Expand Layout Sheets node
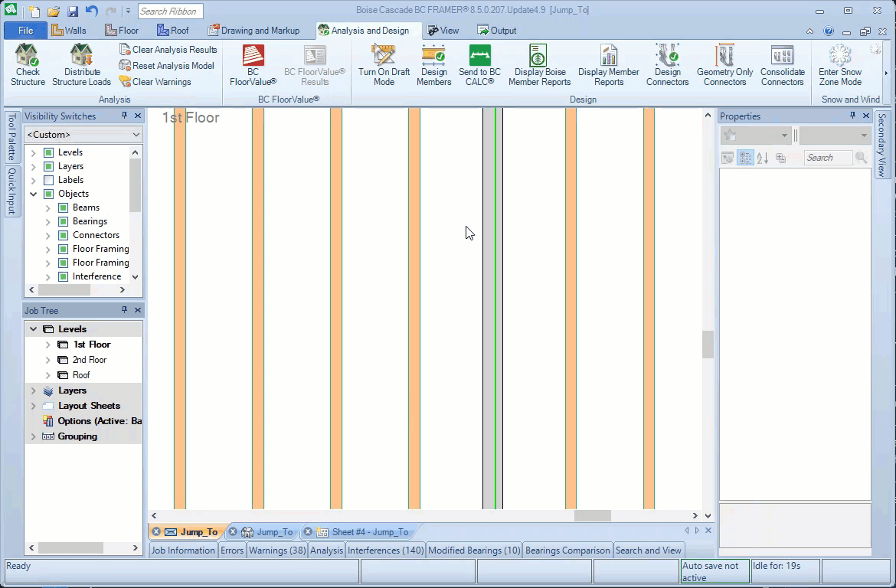896x588 pixels. pyautogui.click(x=33, y=406)
